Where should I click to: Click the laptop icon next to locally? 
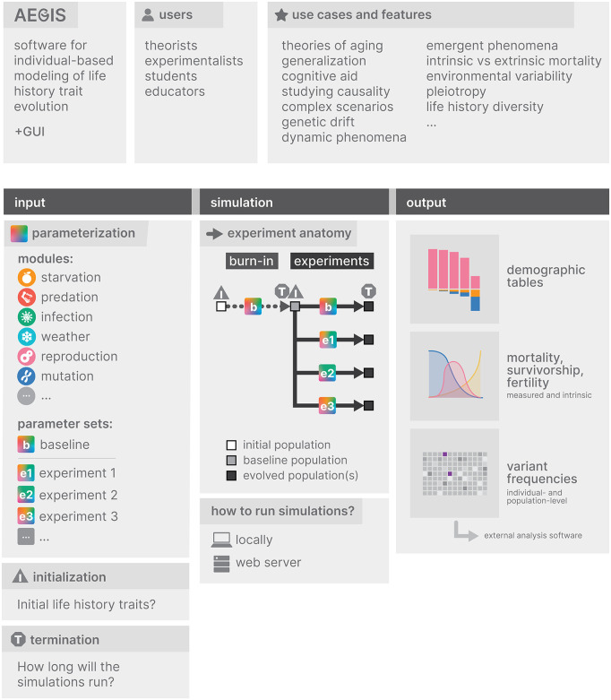(x=221, y=540)
